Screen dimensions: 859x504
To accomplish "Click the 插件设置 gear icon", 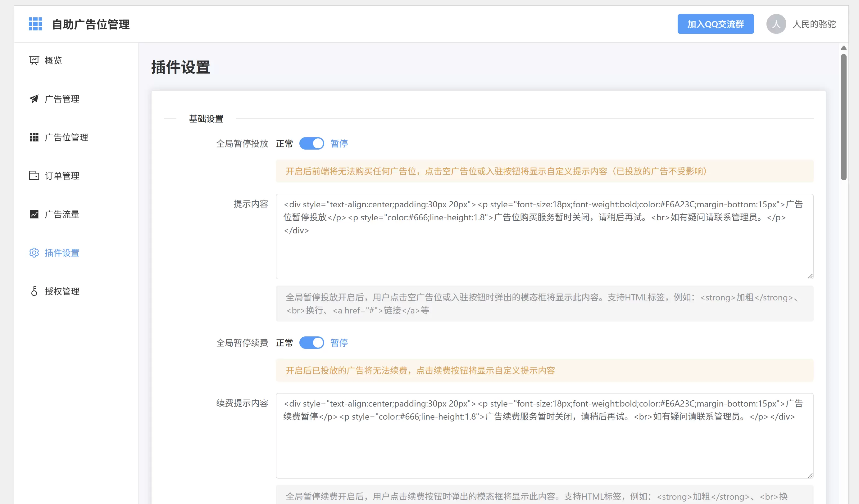I will (34, 253).
